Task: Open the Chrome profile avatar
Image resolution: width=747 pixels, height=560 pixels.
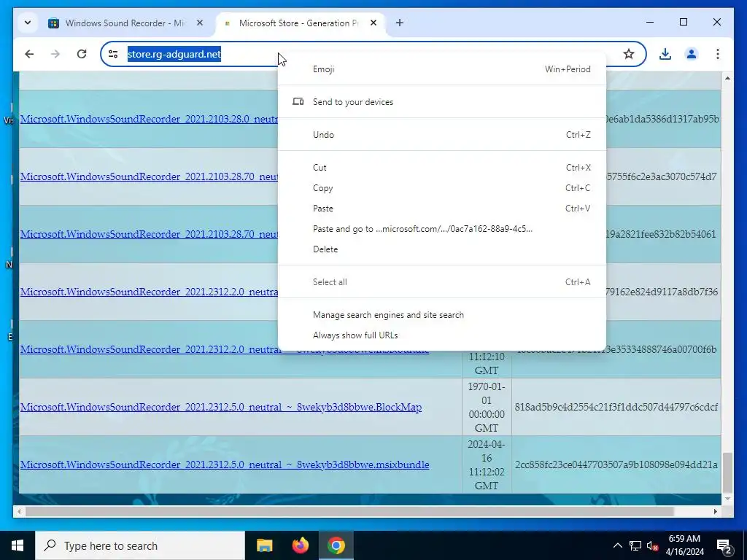Action: point(692,54)
